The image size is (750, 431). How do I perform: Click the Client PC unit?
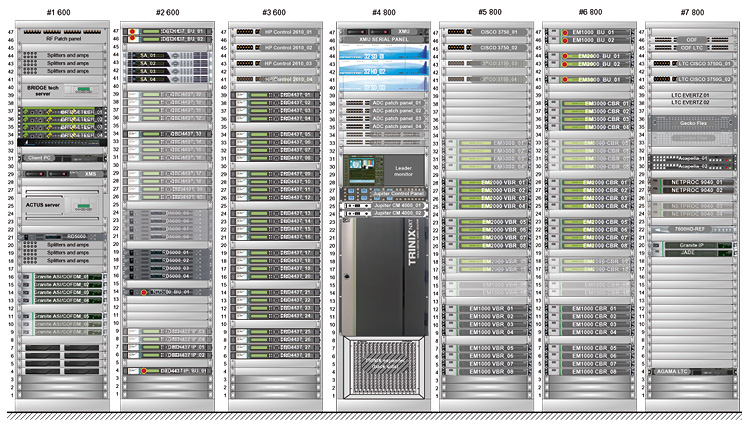[x=63, y=158]
